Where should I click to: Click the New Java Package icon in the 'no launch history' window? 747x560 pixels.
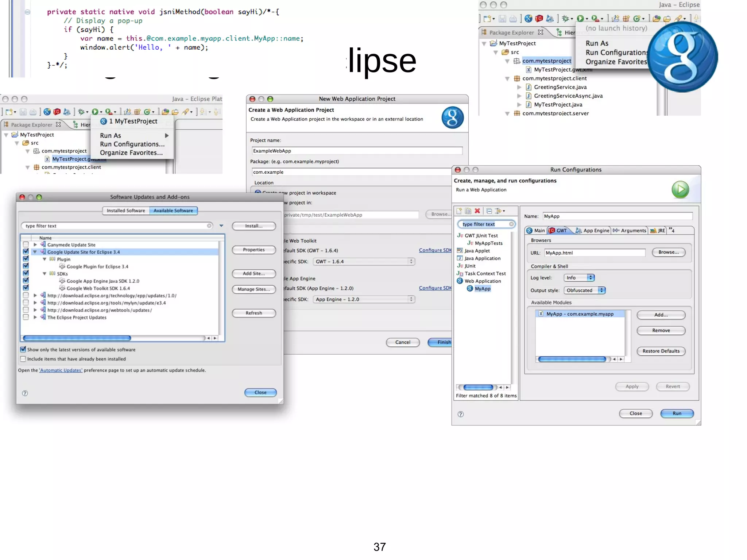pos(626,18)
